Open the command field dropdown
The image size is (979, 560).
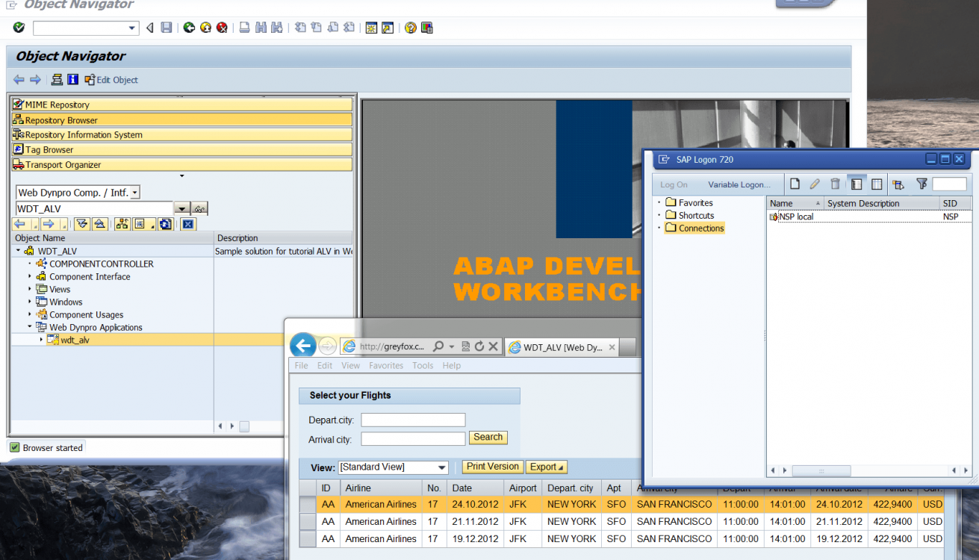coord(133,28)
